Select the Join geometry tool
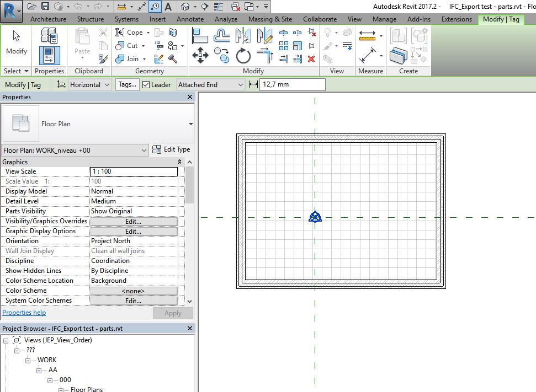Screen dimensions: 536x392 (x=129, y=58)
